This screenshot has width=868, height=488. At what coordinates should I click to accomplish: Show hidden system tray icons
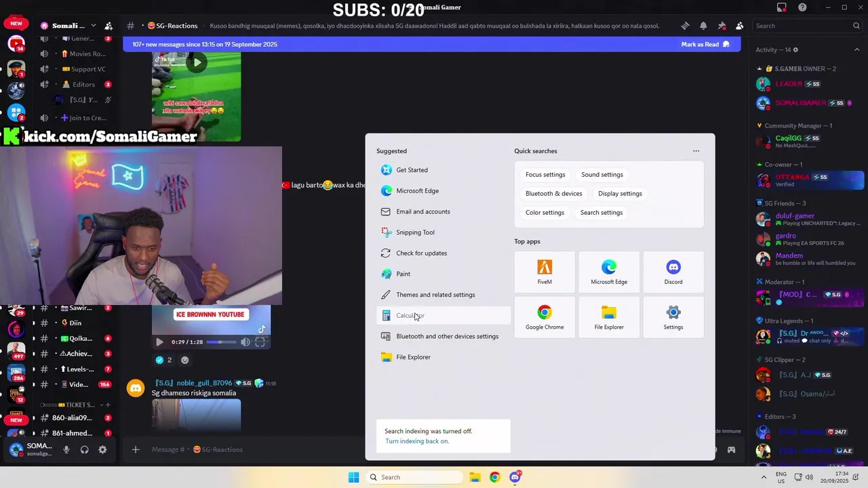pos(764,477)
